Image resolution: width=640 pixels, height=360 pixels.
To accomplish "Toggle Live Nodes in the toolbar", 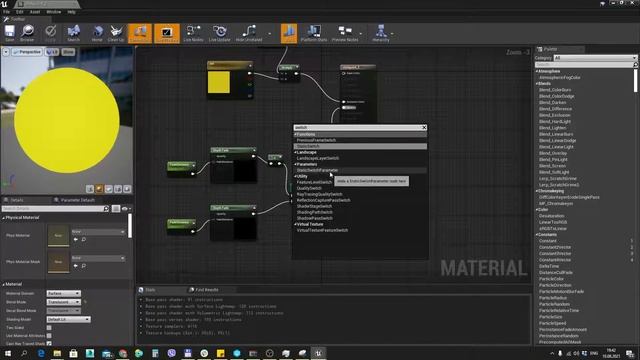I will (x=193, y=33).
